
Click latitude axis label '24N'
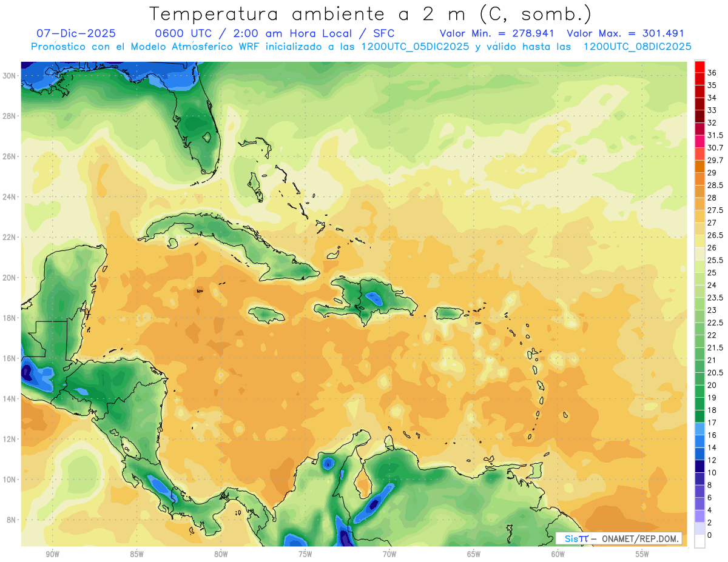coord(10,196)
